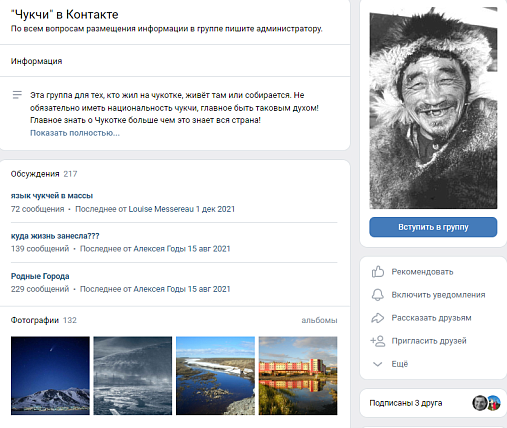The image size is (507, 428).
Task: Click the thumbs-up Рекомендовать icon
Action: pos(378,272)
